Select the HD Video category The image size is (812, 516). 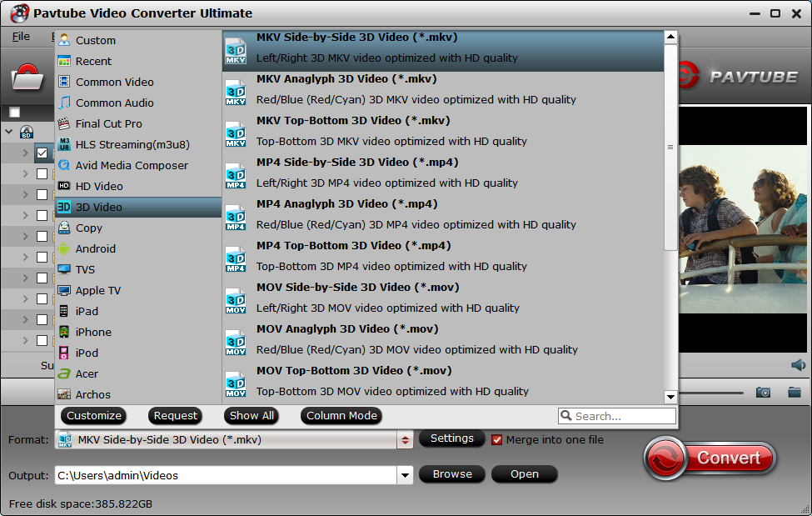[98, 186]
